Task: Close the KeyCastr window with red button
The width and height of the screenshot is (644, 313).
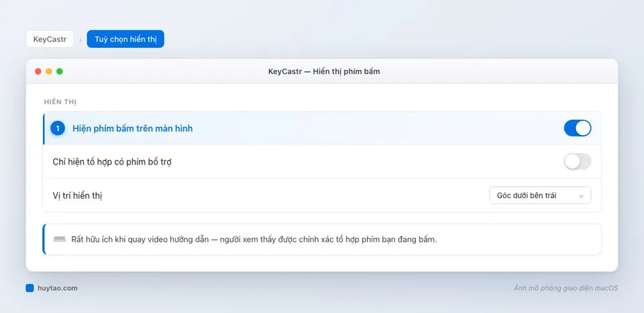Action: click(x=38, y=72)
